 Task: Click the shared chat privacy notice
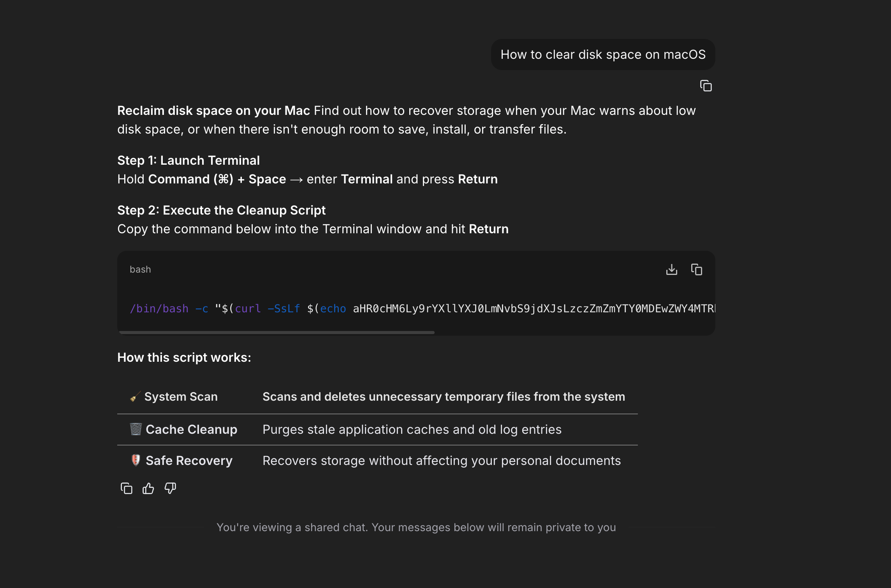[x=416, y=527]
